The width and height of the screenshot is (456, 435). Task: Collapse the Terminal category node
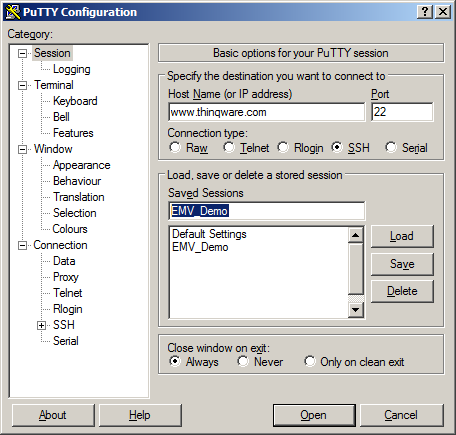click(22, 85)
